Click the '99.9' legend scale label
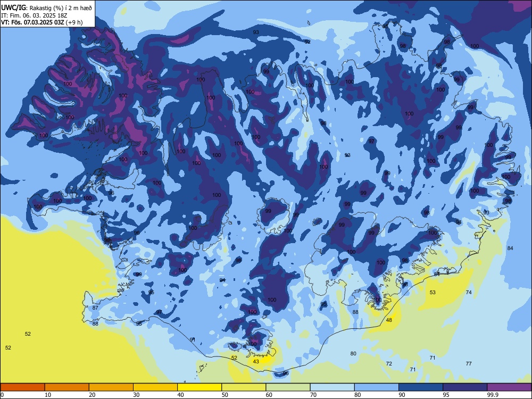 coord(493,395)
